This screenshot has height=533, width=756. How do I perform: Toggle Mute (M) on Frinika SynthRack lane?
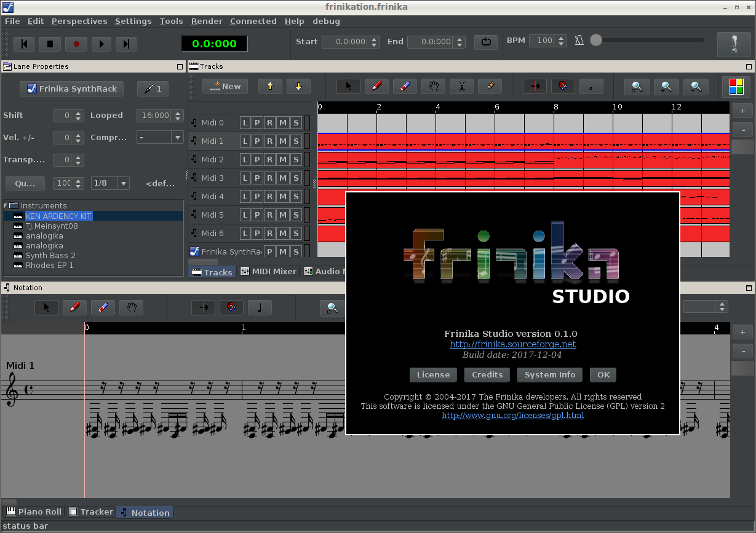pyautogui.click(x=283, y=251)
